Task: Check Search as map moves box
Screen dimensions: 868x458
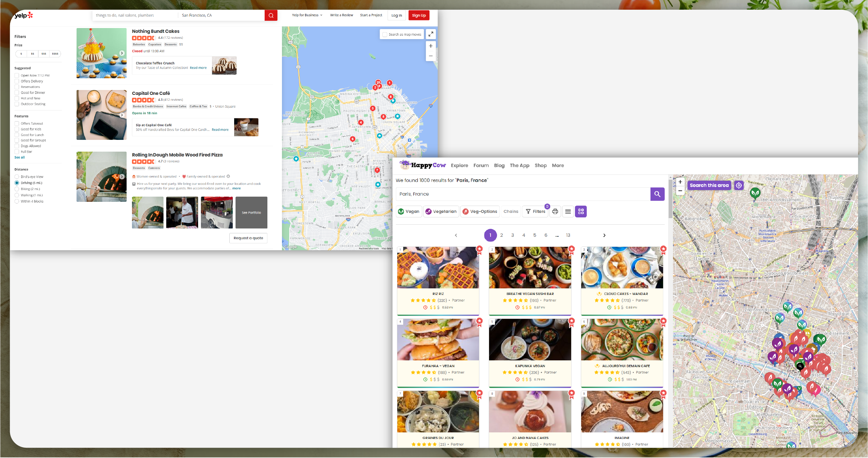Action: coord(385,35)
